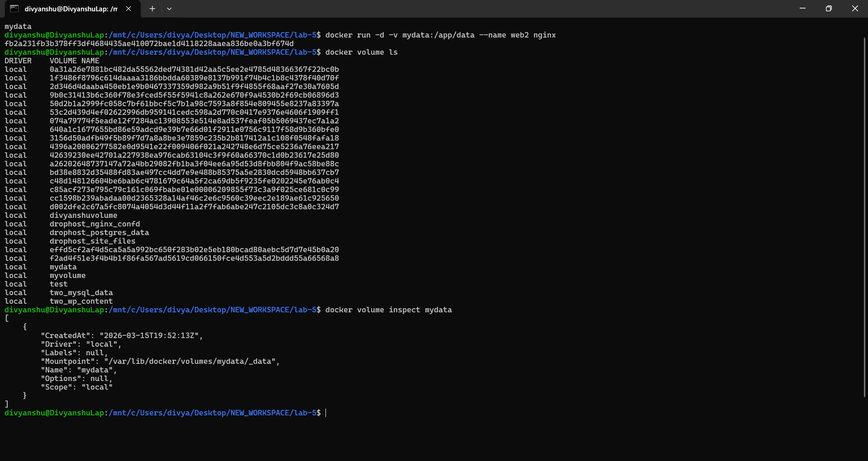Select the divyanshu@DivyanshuLap tab title
868x461 pixels.
71,9
